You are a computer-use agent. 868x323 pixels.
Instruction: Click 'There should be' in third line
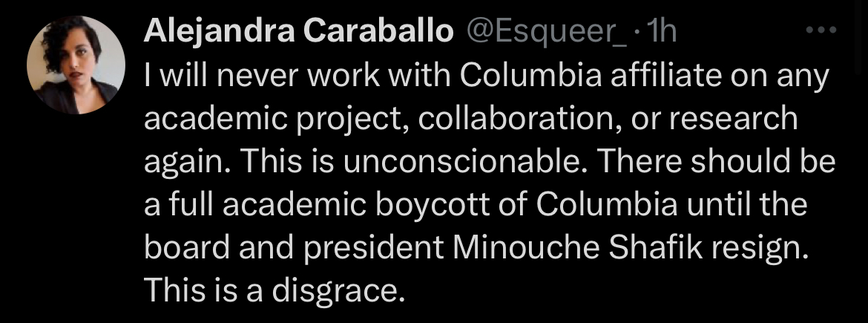click(715, 162)
